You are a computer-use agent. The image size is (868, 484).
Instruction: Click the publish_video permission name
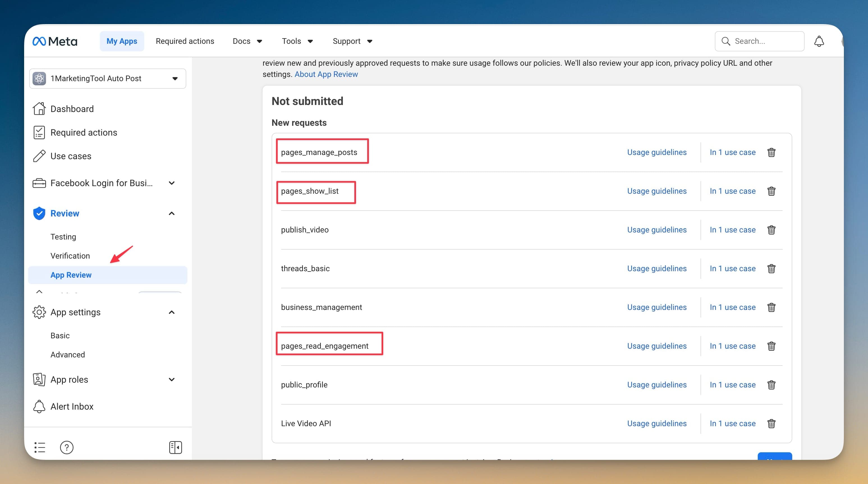(x=305, y=230)
